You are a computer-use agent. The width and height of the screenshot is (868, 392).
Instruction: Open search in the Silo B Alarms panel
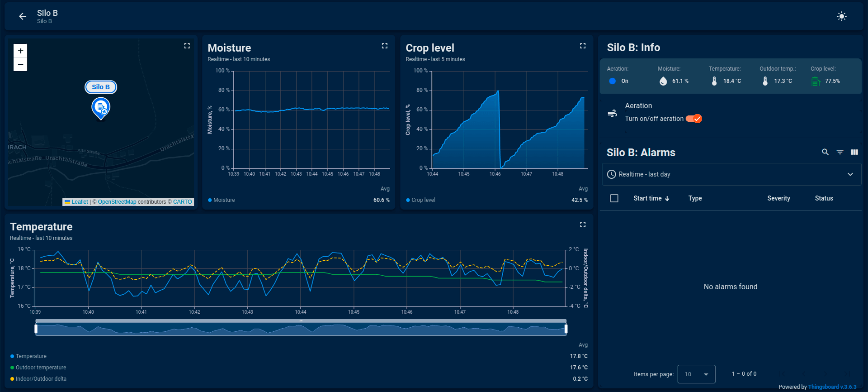(825, 152)
